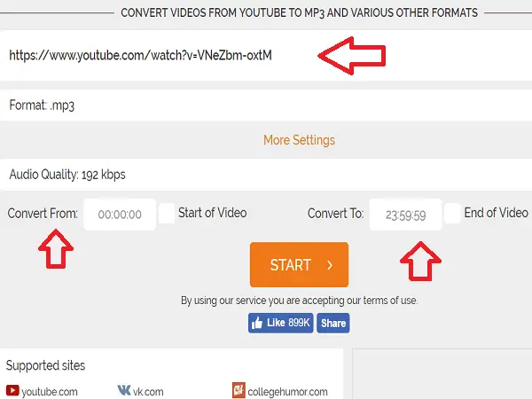Screen dimensions: 532x399
Task: Click the "Convert To:" label
Action: click(x=335, y=214)
